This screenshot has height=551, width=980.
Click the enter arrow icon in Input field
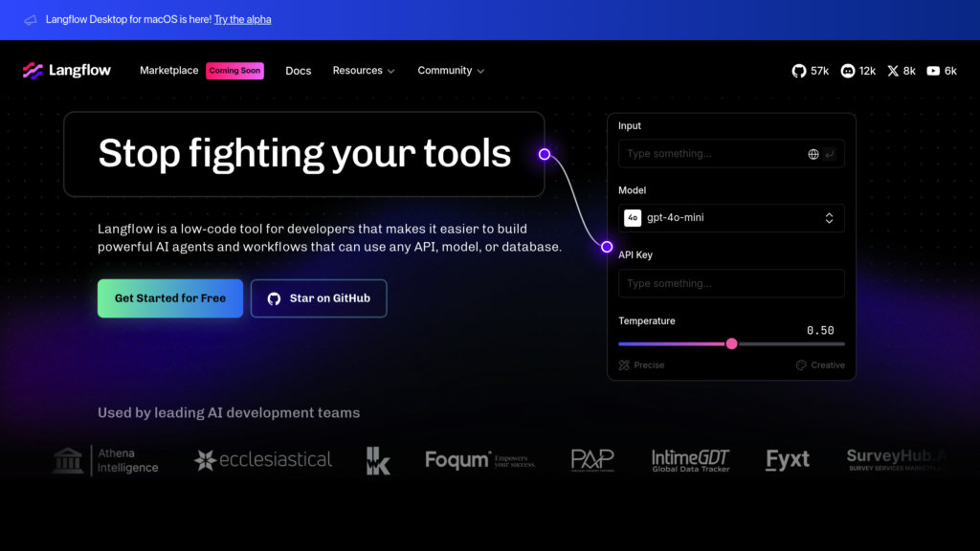point(830,154)
